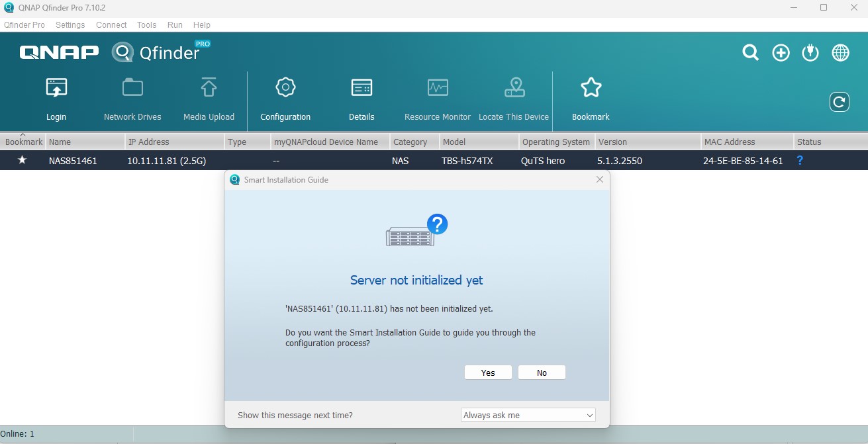This screenshot has height=444, width=868.
Task: Open the Configuration gear icon
Action: tap(285, 87)
